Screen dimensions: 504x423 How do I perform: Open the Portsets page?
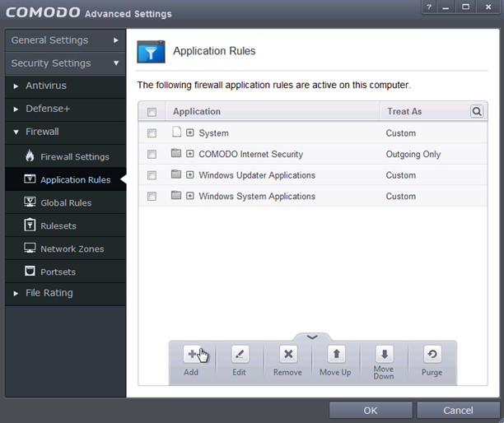pos(65,272)
